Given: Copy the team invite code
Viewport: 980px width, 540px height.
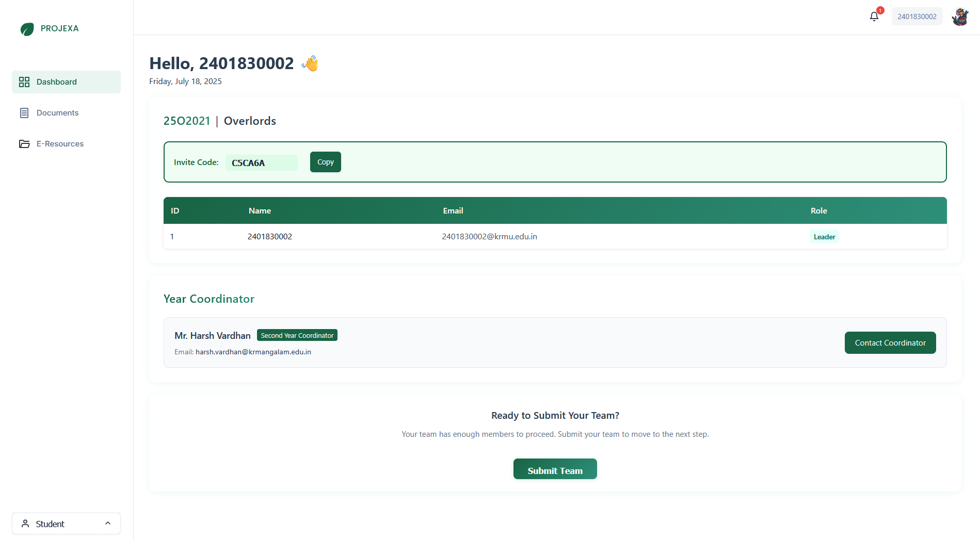Looking at the screenshot, I should point(325,162).
